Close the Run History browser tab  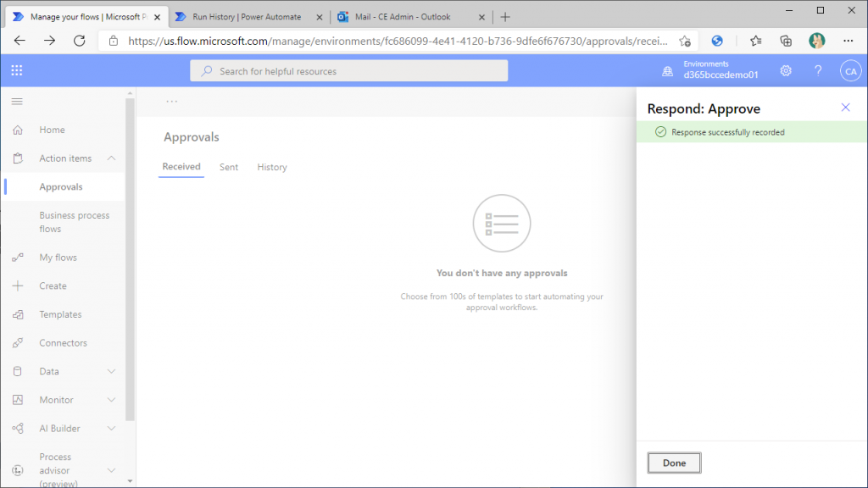pos(320,17)
